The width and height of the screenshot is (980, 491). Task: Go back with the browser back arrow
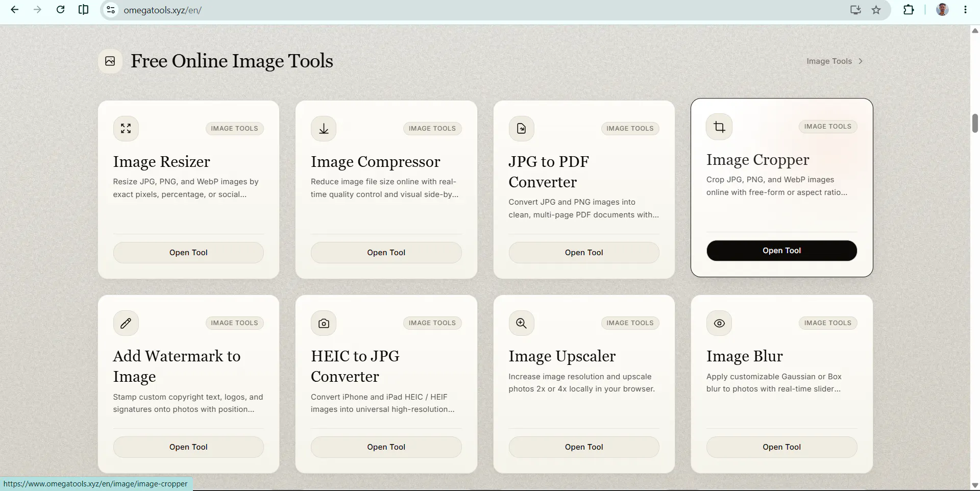coord(14,10)
